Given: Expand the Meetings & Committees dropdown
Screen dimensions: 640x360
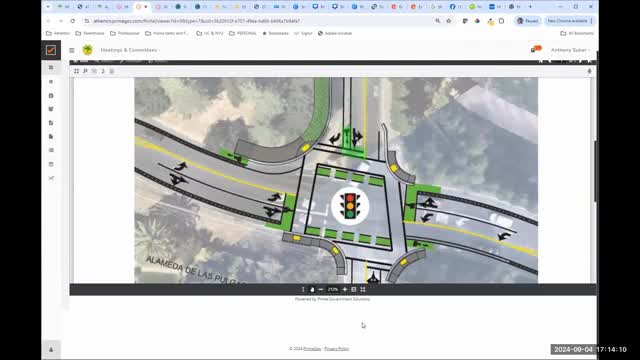Looking at the screenshot, I should pos(130,50).
